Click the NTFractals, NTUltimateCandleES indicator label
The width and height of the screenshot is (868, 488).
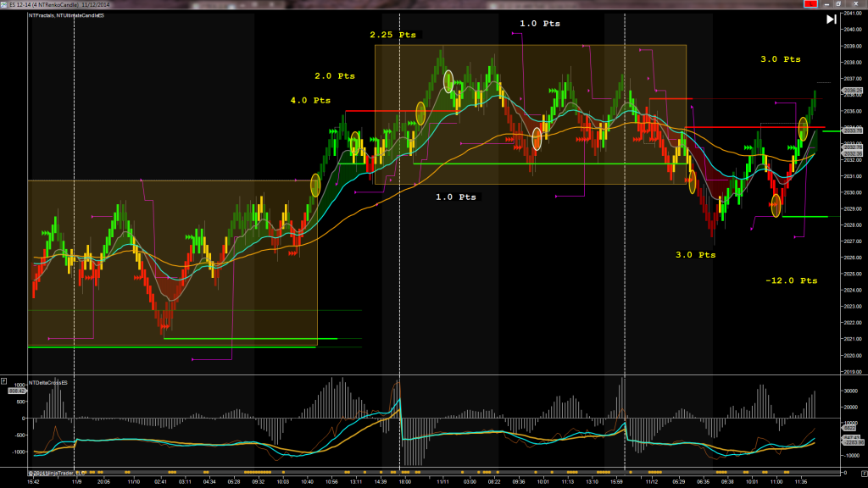tap(66, 15)
